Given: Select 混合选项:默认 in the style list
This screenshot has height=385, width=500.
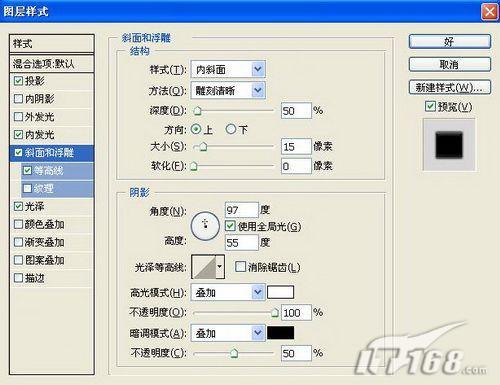Looking at the screenshot, I should tap(52, 63).
